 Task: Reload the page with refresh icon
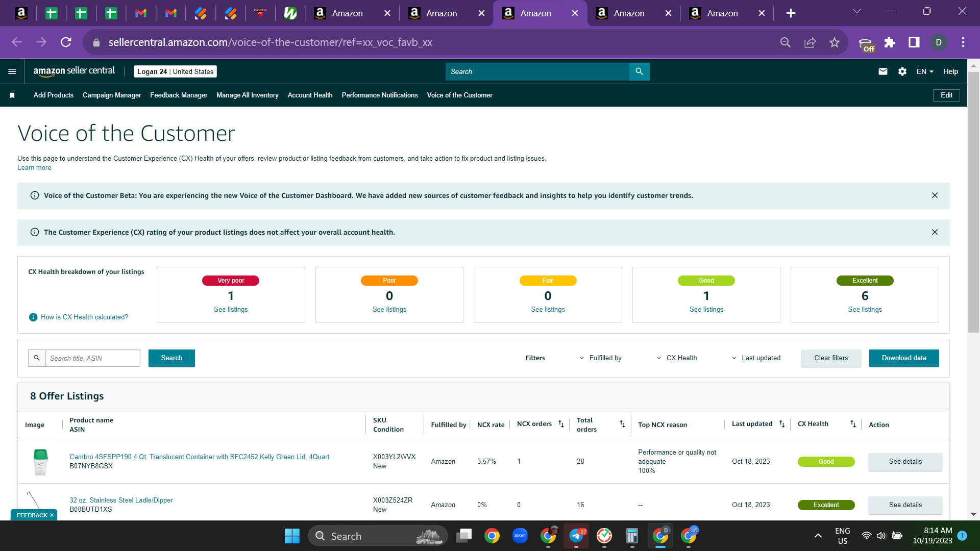click(66, 42)
